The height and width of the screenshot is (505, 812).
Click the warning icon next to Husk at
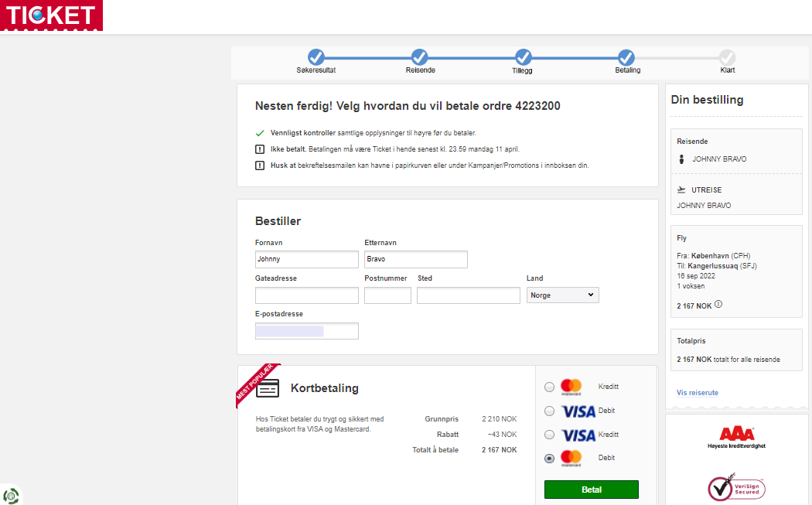pos(260,165)
